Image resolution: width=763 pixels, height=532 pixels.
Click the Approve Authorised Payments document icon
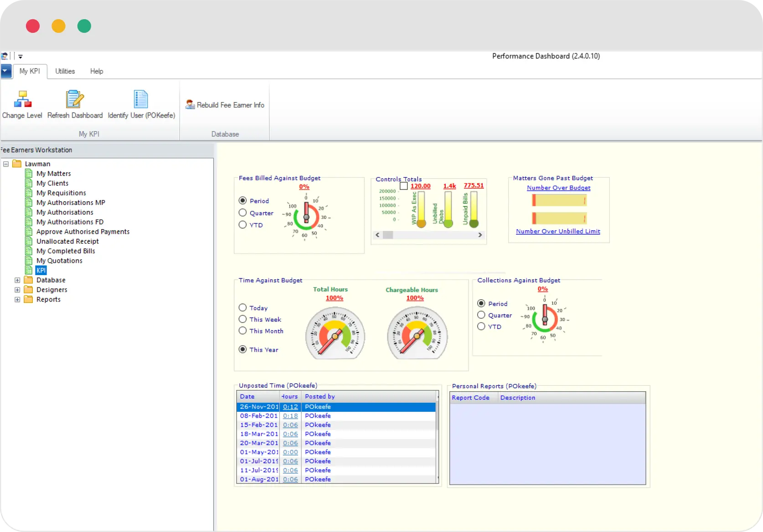click(x=29, y=231)
